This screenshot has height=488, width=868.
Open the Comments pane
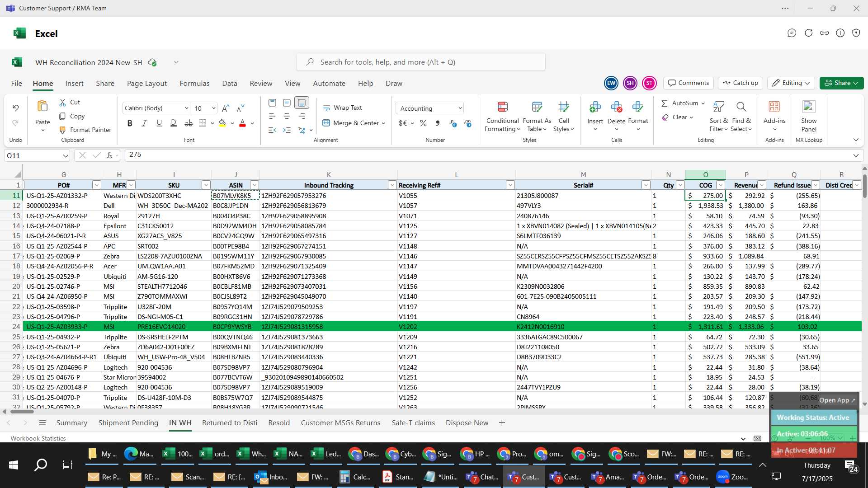689,83
